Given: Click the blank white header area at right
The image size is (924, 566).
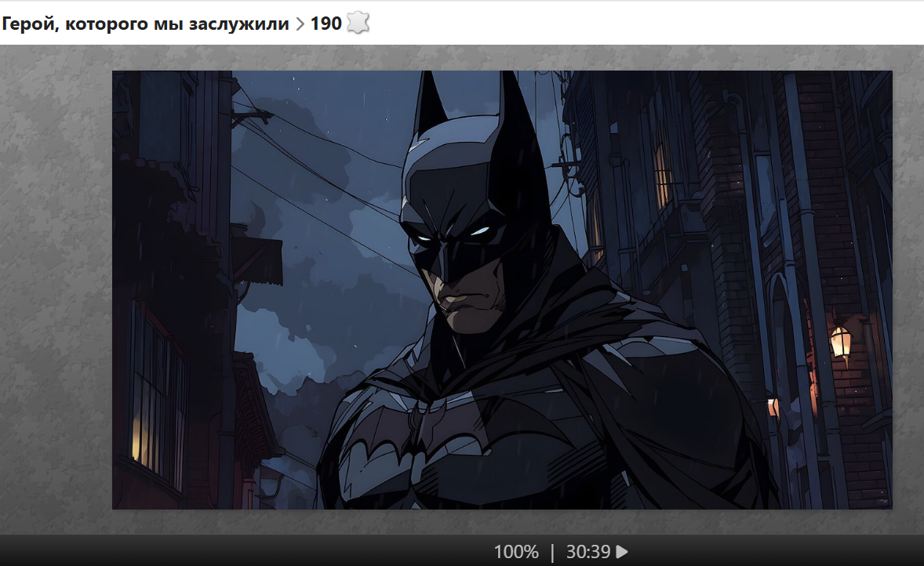Looking at the screenshot, I should 667,24.
